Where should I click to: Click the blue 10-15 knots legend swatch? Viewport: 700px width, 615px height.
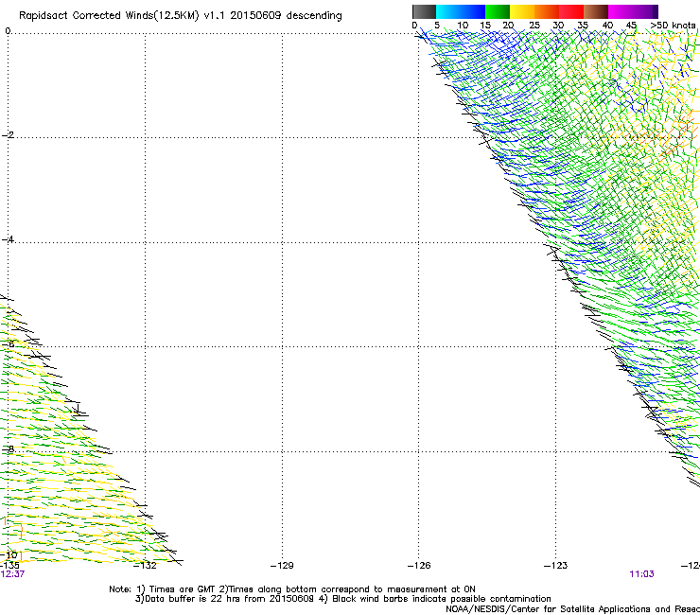[x=473, y=11]
